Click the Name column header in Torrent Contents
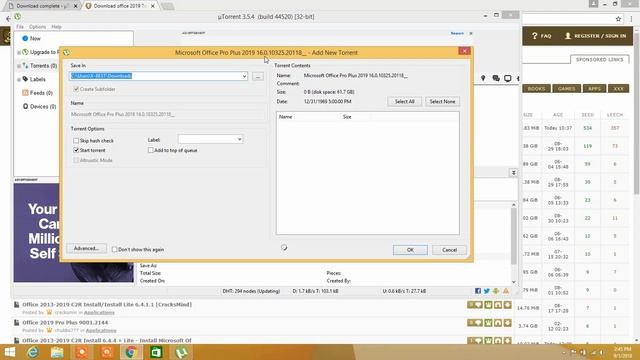Image resolution: width=640 pixels, height=360 pixels. (x=285, y=117)
